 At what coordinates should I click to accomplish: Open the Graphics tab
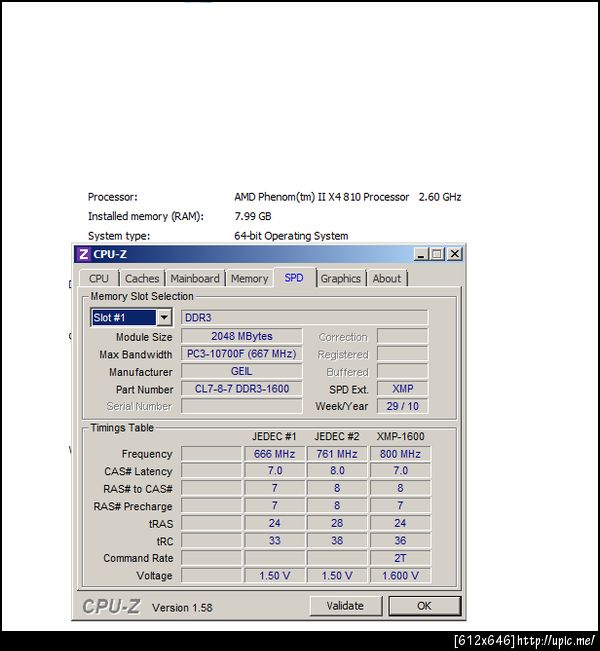[340, 279]
